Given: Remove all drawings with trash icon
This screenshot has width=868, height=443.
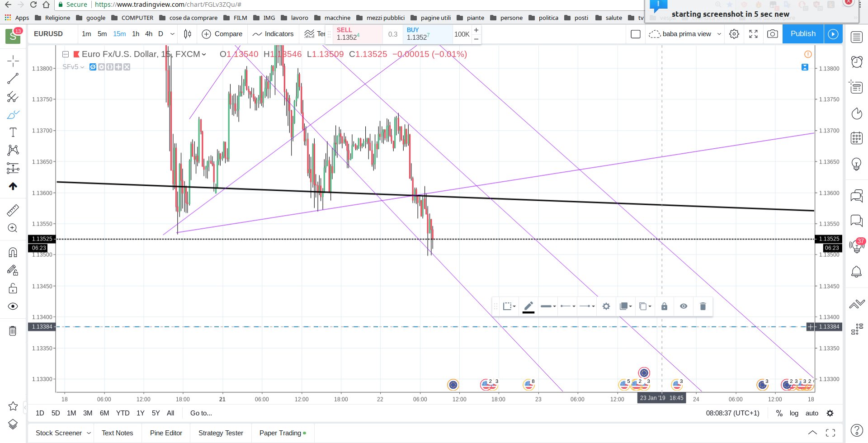Looking at the screenshot, I should click(13, 331).
